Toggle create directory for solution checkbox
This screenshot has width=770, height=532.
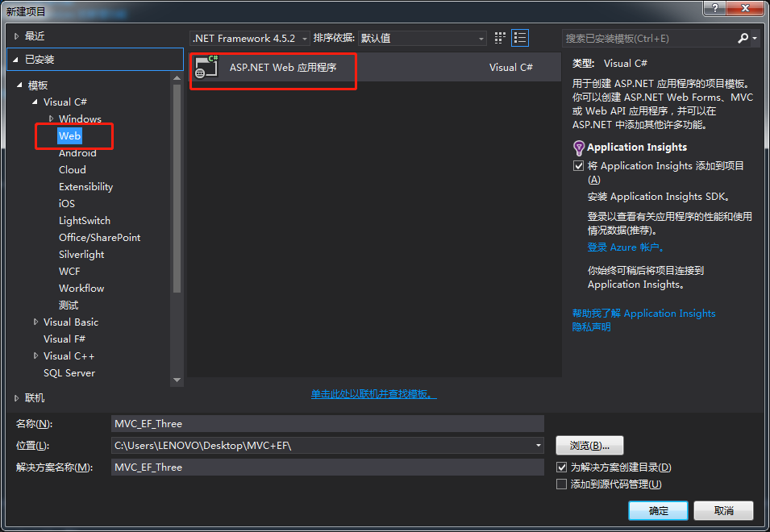tap(562, 468)
